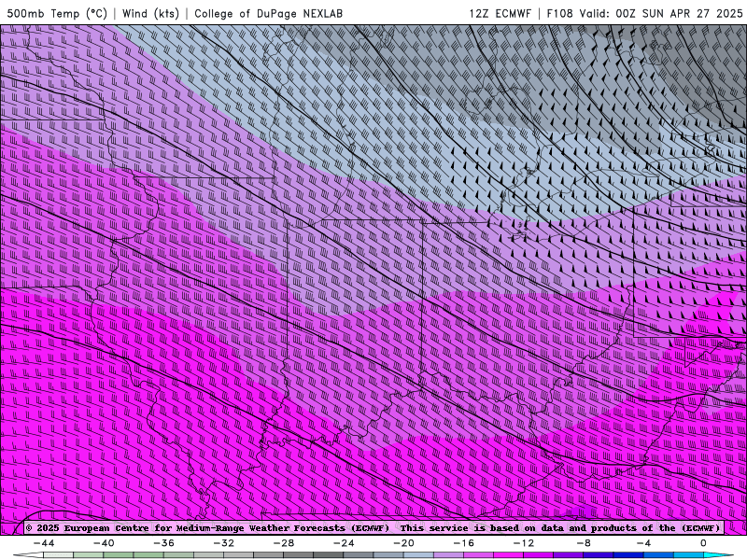The height and width of the screenshot is (560, 747).
Task: Click 'College of DuPage NEXLAB' header text
Action: click(268, 13)
